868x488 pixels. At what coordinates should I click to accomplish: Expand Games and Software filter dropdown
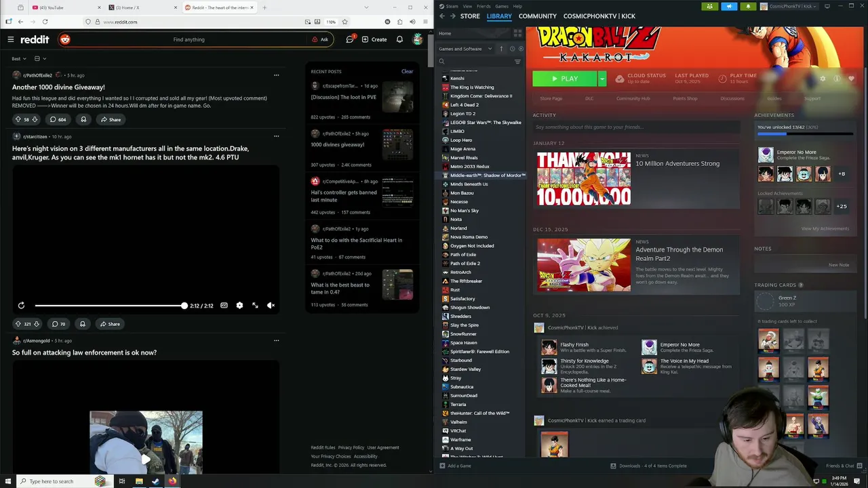click(465, 49)
